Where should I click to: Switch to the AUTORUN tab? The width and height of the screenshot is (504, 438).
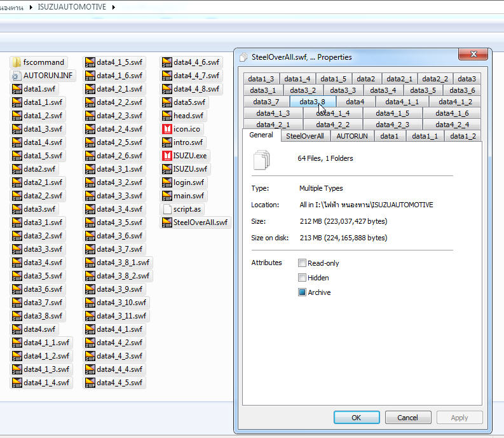pyautogui.click(x=352, y=136)
